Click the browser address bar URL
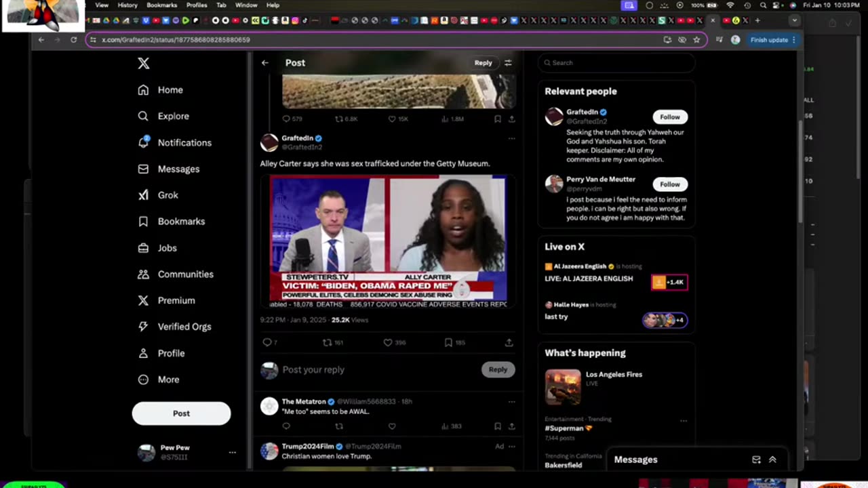The height and width of the screenshot is (488, 868). (176, 40)
